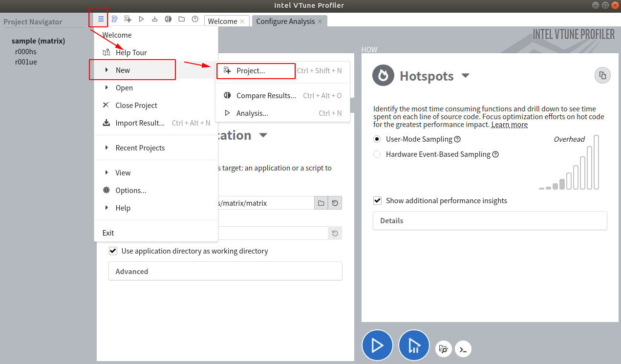Screen dimensions: 621x364
Task: Open Options... from the menu
Action: (x=156, y=191)
